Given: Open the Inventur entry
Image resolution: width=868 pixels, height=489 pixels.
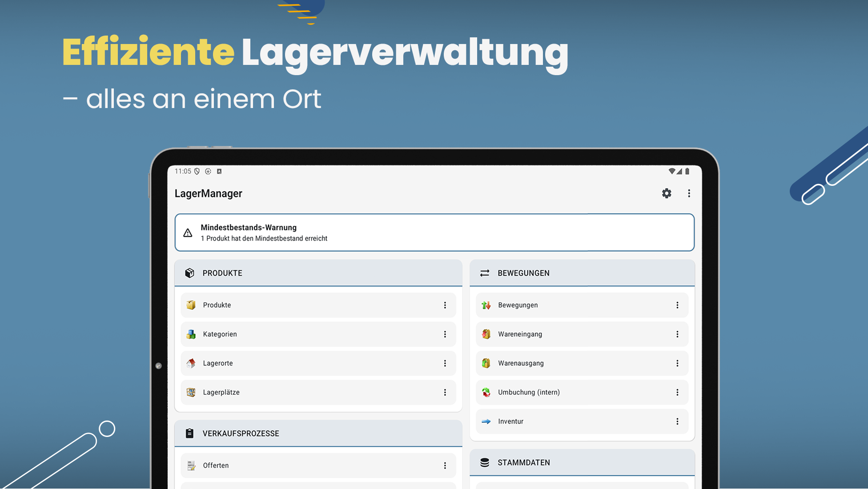Looking at the screenshot, I should click(582, 421).
